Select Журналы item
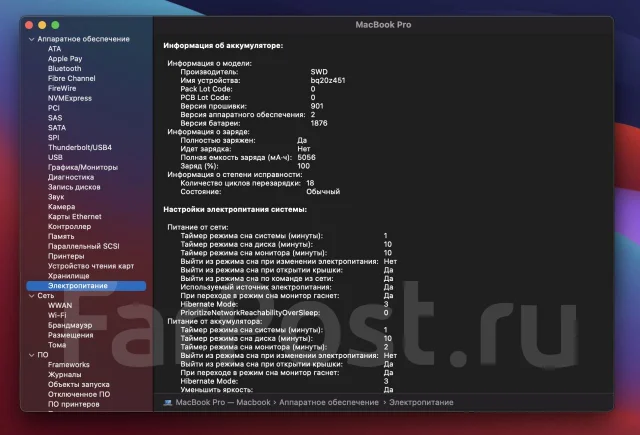The image size is (640, 435). click(64, 375)
